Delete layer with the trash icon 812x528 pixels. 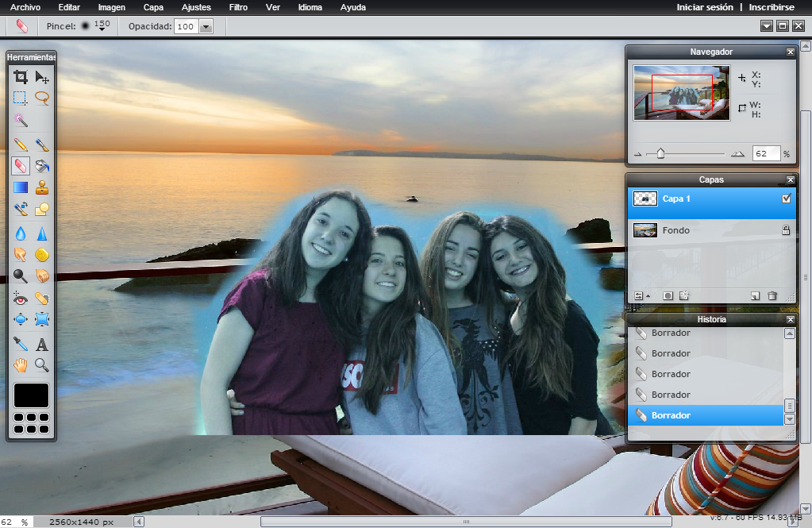[x=772, y=296]
